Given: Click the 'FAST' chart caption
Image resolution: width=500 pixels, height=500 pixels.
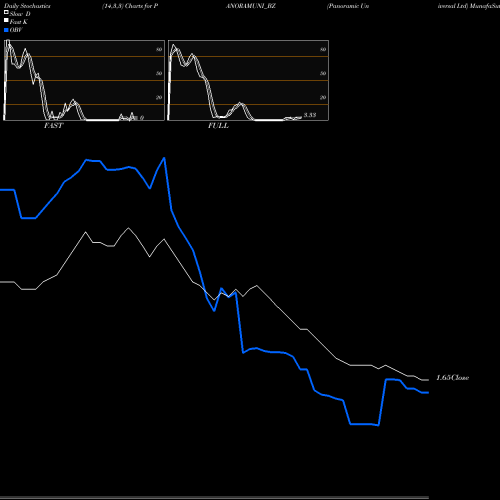Looking at the screenshot, I should pyautogui.click(x=53, y=126).
